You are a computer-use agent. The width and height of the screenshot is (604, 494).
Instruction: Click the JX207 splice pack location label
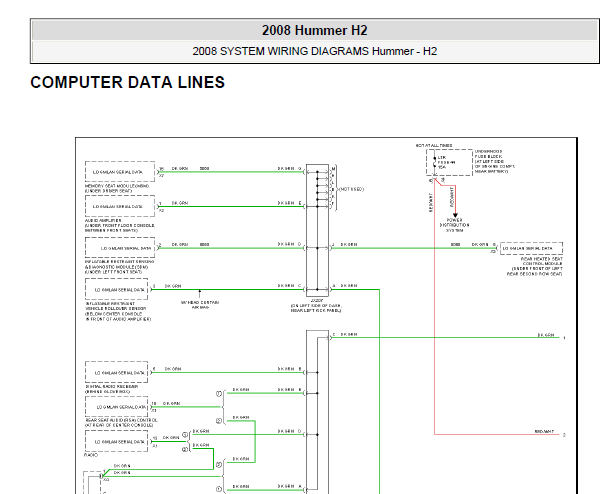pos(316,305)
